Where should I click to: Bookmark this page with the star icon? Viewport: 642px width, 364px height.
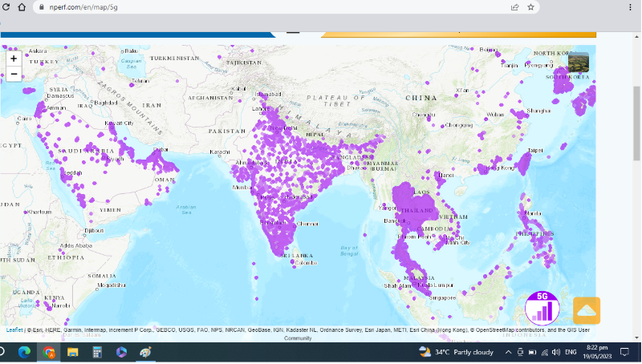pyautogui.click(x=531, y=7)
